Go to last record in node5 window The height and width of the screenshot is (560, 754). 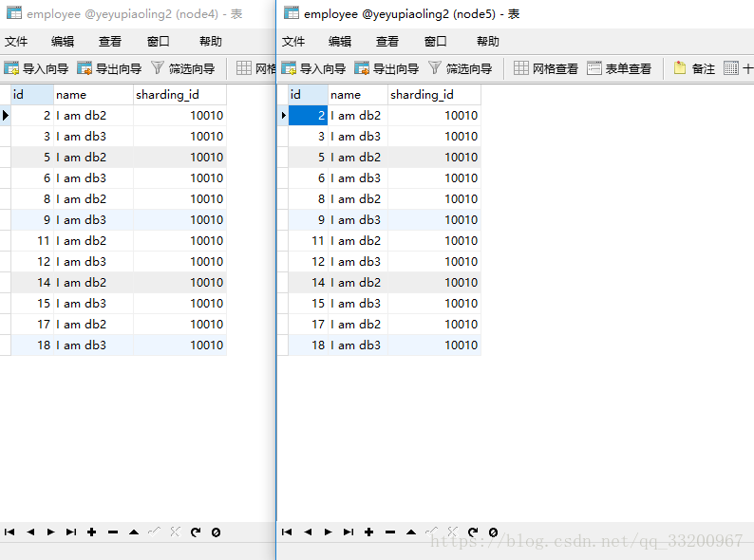[x=349, y=532]
